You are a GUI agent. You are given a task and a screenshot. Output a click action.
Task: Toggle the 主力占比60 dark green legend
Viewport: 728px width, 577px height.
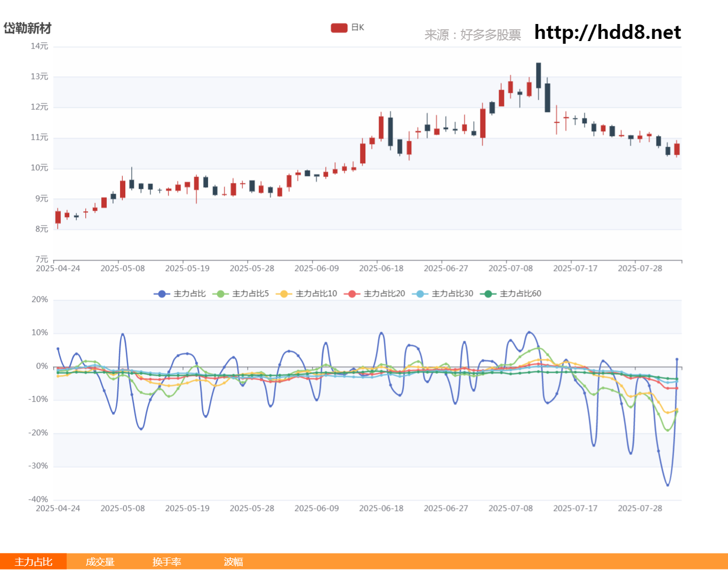tap(510, 294)
